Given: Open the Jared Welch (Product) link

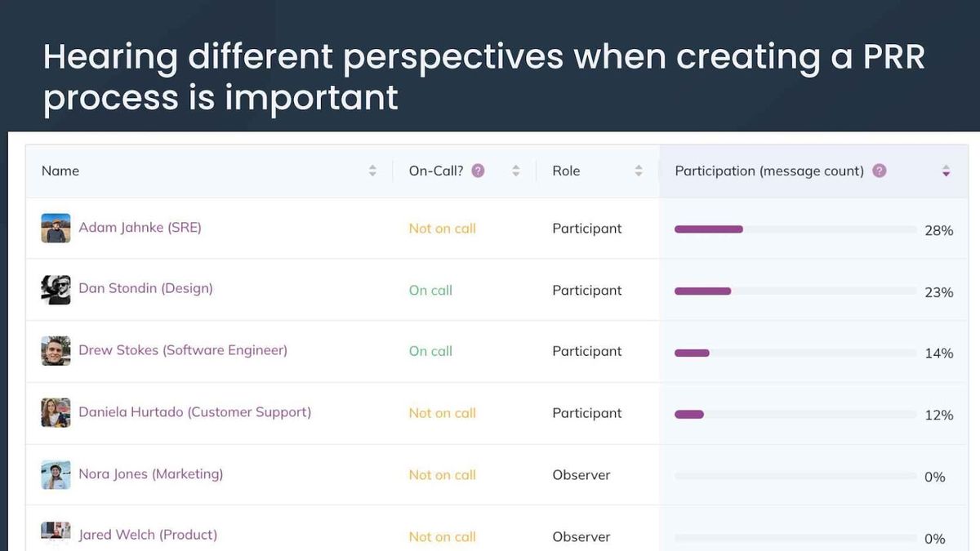Looking at the screenshot, I should 148,534.
